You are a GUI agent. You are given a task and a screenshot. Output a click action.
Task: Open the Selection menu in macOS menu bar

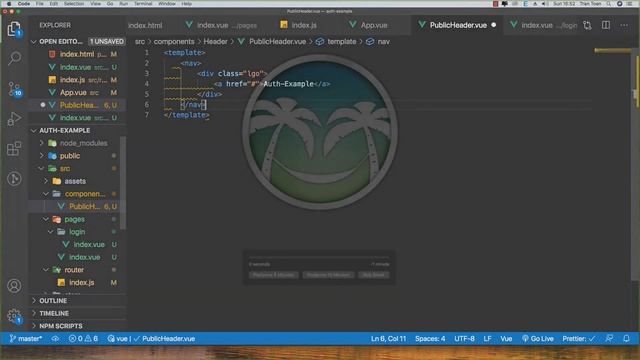click(x=74, y=4)
